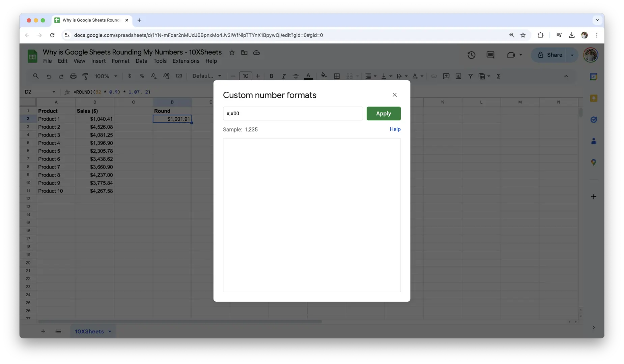Open the text color picker
Image resolution: width=624 pixels, height=364 pixels.
pos(308,76)
